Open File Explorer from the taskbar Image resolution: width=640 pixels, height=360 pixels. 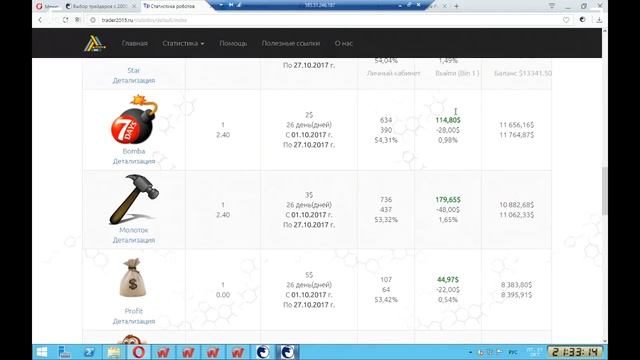(114, 352)
